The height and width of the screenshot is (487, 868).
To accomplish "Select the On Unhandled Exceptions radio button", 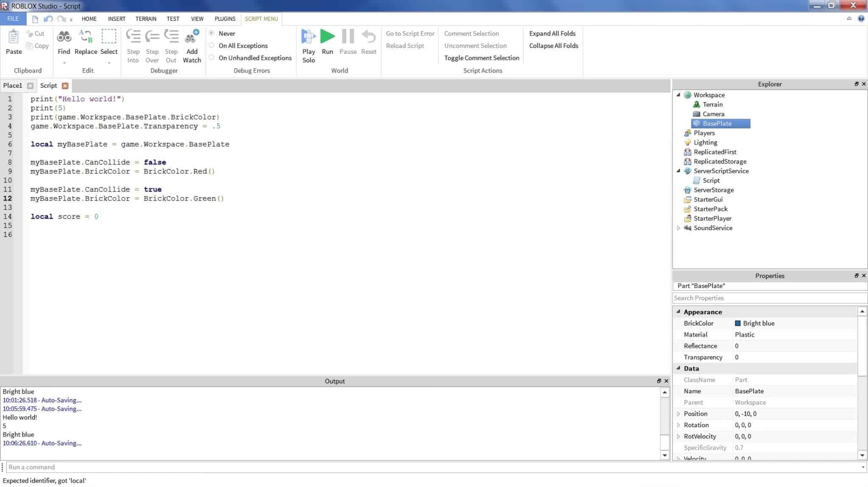I will [212, 58].
